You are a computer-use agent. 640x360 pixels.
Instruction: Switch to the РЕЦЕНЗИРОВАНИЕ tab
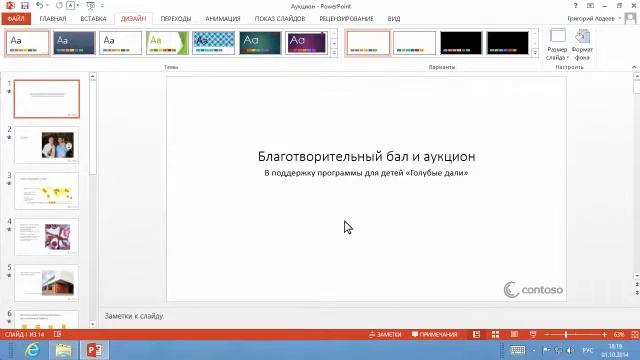click(x=347, y=19)
